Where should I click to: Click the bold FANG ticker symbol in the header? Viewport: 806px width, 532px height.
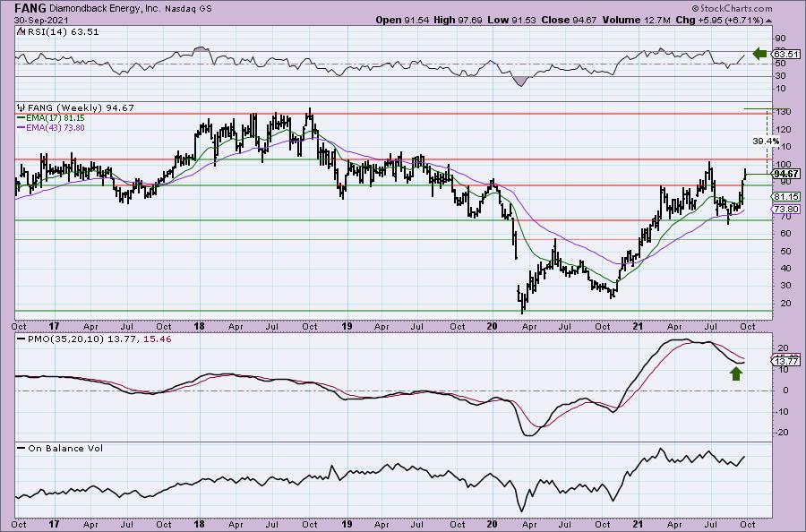pyautogui.click(x=30, y=8)
